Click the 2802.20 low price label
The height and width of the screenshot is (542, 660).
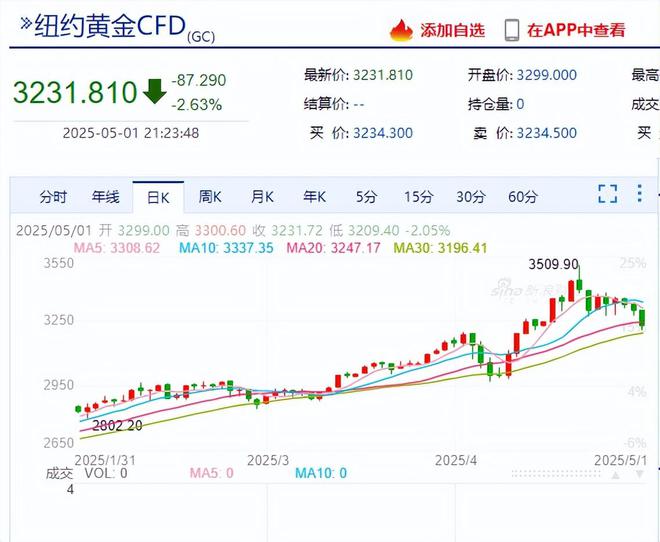117,425
